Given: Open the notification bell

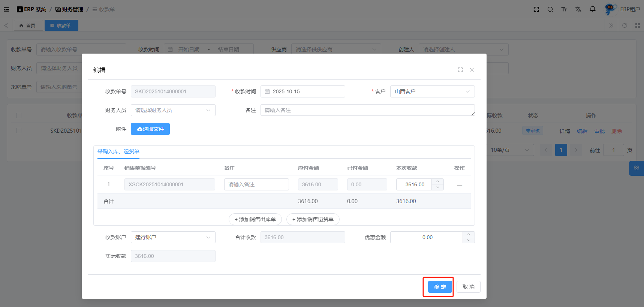Looking at the screenshot, I should tap(592, 9).
